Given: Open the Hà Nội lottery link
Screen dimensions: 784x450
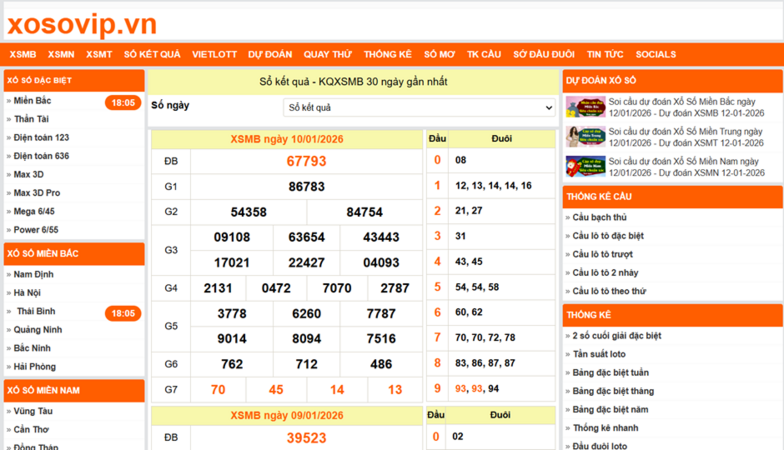Looking at the screenshot, I should (x=27, y=293).
